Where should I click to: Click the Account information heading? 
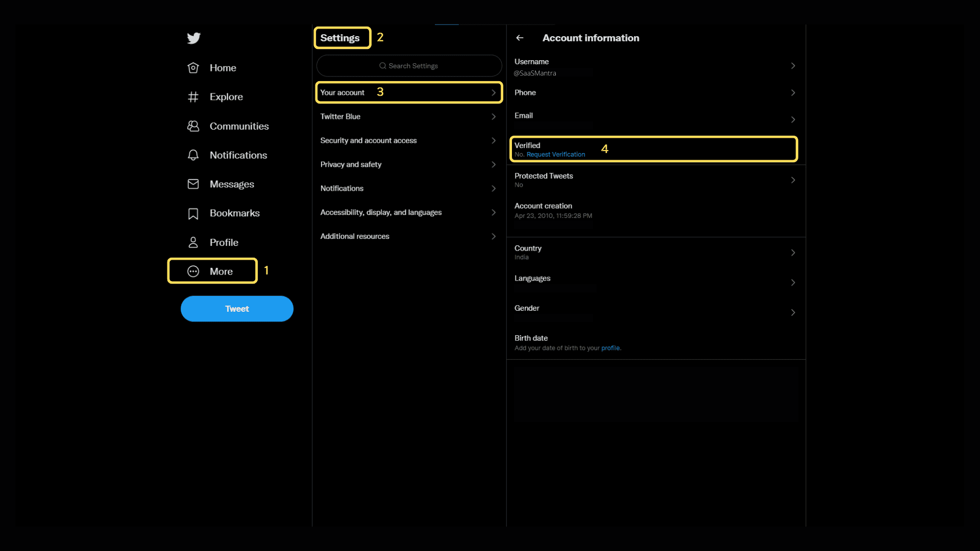pos(591,38)
